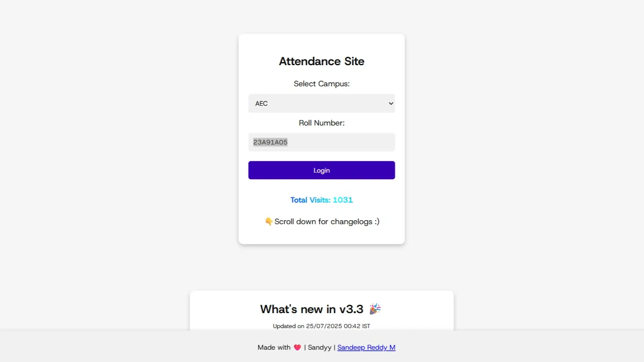The width and height of the screenshot is (644, 362).
Task: Click the highlighted 23A91A05 roll number text
Action: click(x=270, y=142)
